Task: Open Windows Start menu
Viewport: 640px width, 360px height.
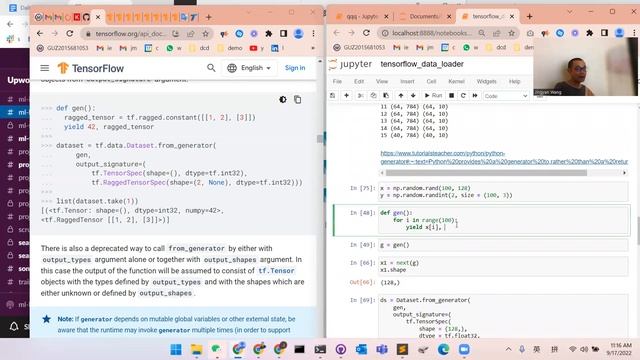Action: [176, 349]
